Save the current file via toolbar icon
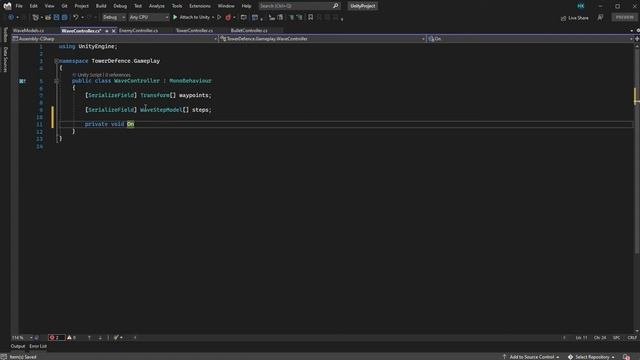Screen dimensions: 640x360 56,18
